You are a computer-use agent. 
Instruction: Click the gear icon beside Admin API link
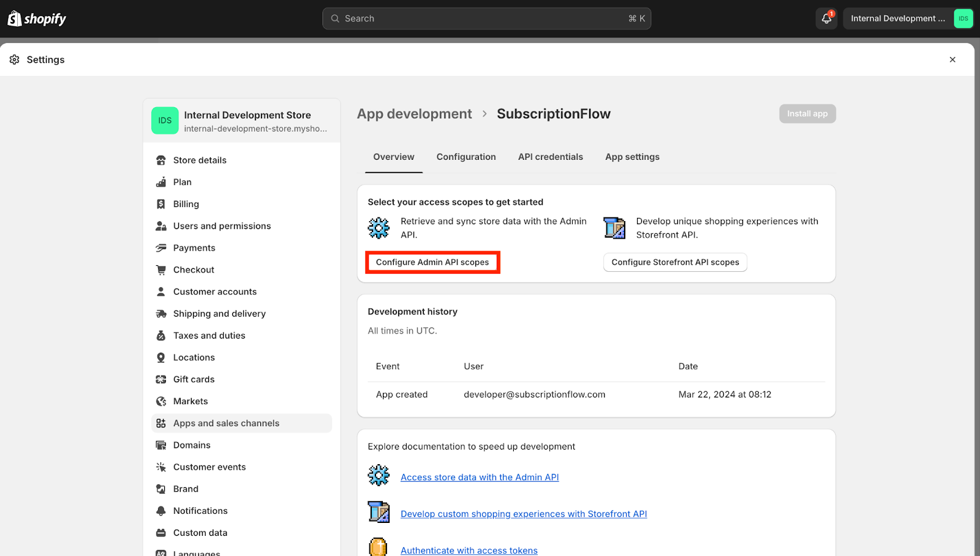click(x=379, y=475)
